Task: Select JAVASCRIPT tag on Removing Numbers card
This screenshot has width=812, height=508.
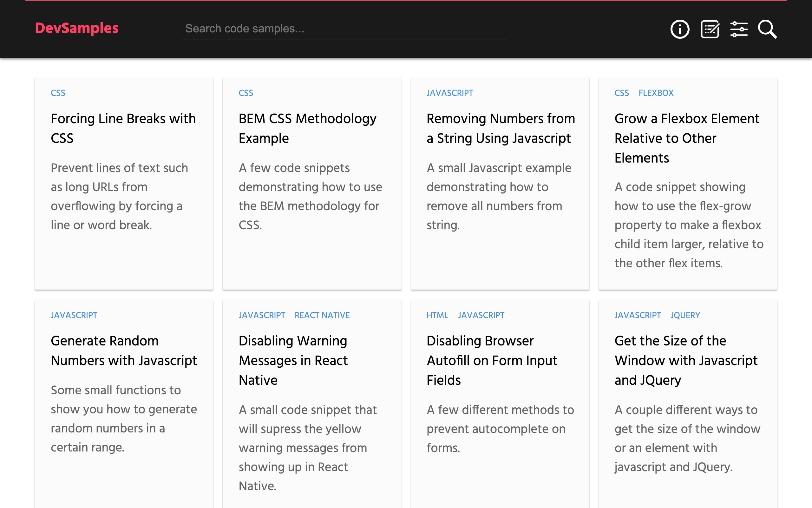Action: pyautogui.click(x=450, y=93)
